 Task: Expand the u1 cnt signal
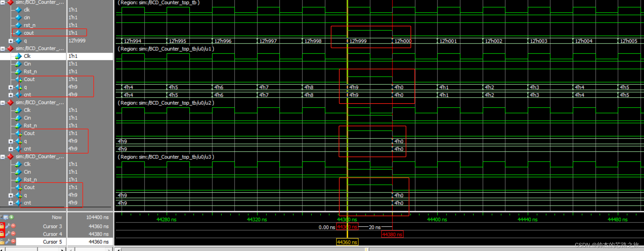click(11, 95)
